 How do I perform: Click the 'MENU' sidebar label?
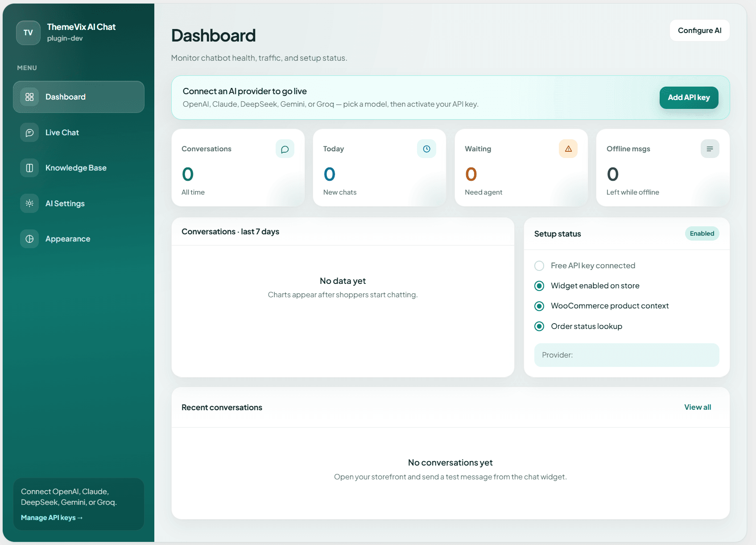(x=27, y=68)
